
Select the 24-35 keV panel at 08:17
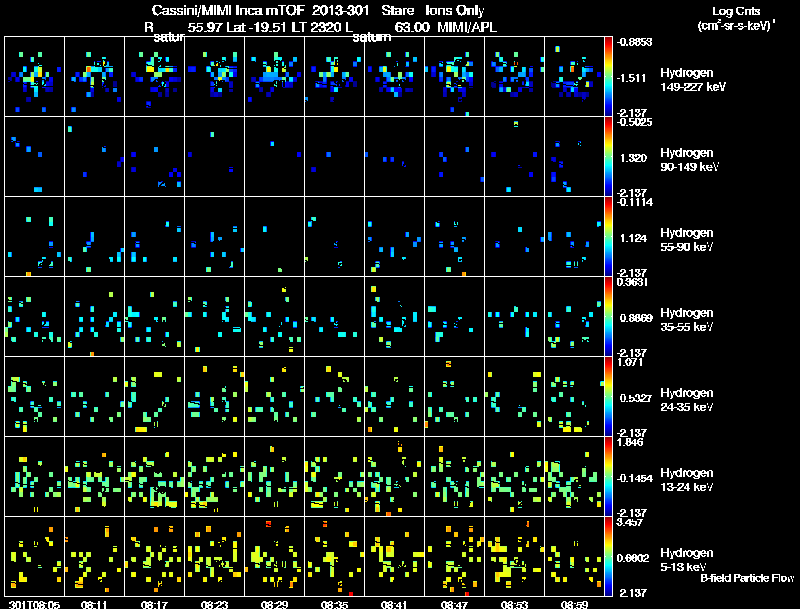click(155, 397)
